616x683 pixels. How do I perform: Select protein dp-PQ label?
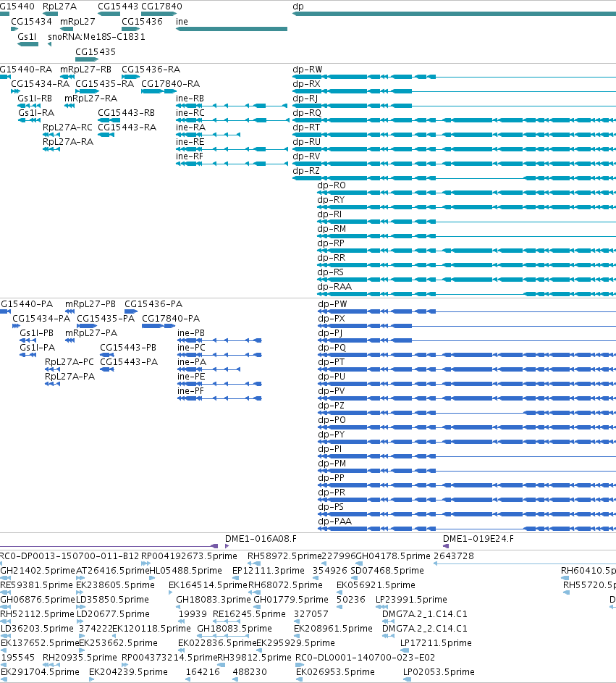[x=332, y=348]
